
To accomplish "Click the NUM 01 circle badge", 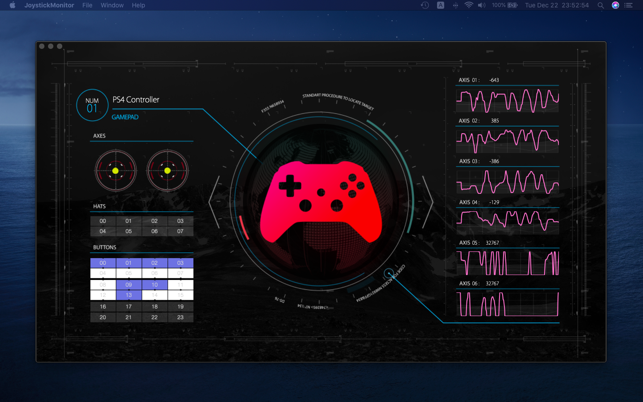I will point(92,105).
